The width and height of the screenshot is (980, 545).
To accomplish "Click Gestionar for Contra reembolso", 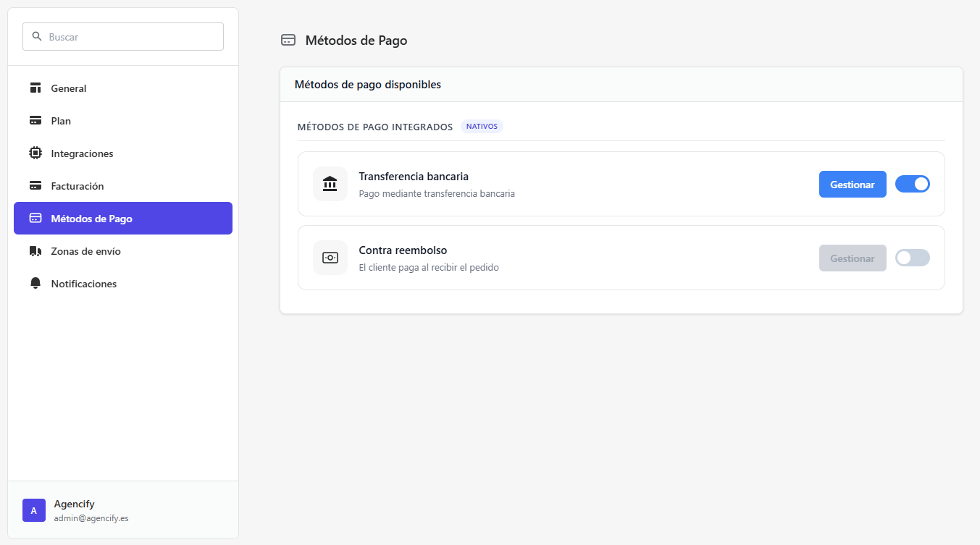I will click(853, 258).
